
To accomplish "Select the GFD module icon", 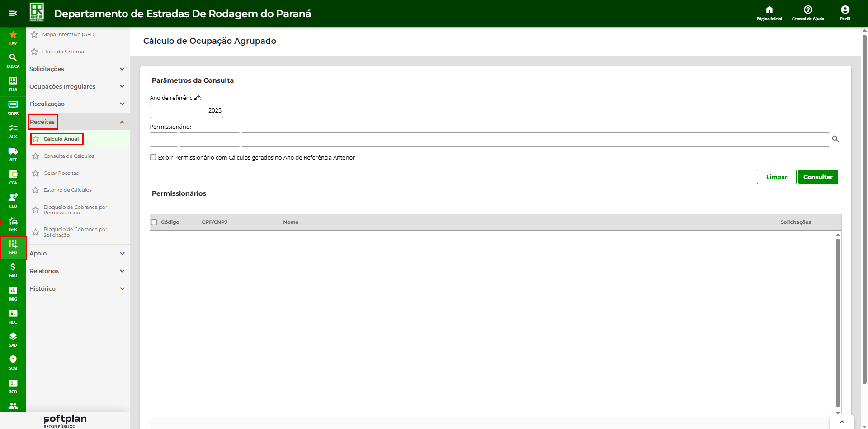I will click(x=13, y=247).
